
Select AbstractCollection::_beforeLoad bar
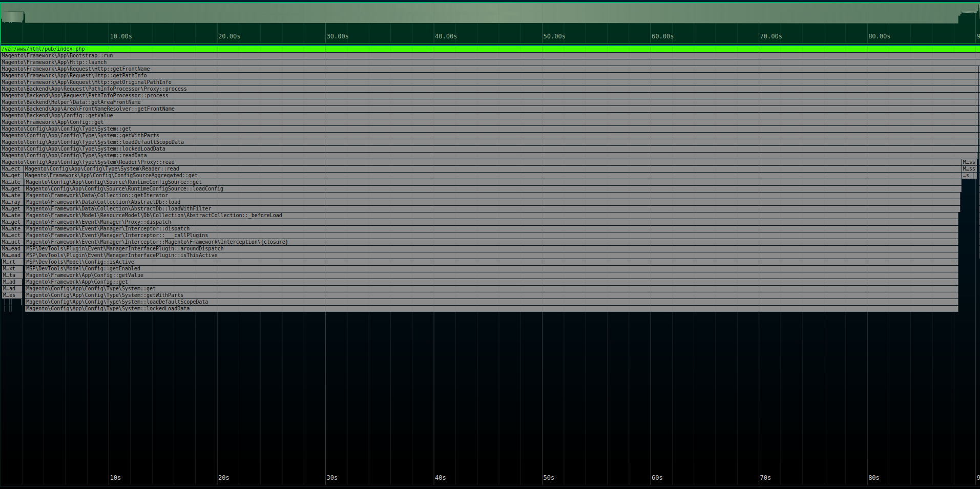tap(492, 216)
